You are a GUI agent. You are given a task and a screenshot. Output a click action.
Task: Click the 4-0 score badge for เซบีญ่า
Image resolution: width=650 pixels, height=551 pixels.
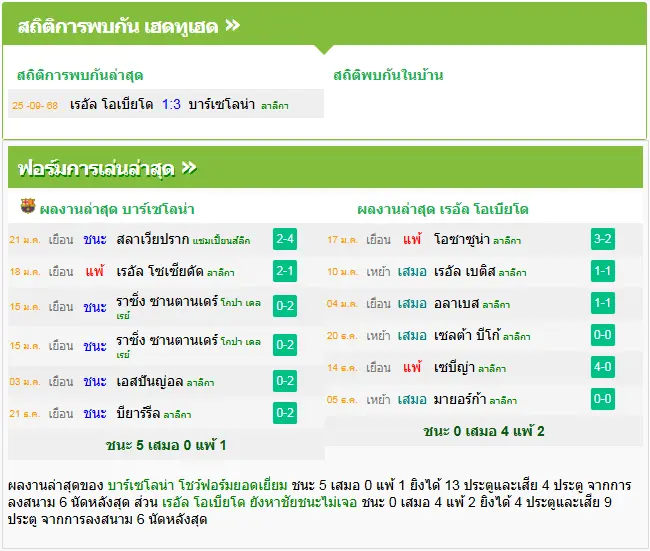pyautogui.click(x=603, y=367)
